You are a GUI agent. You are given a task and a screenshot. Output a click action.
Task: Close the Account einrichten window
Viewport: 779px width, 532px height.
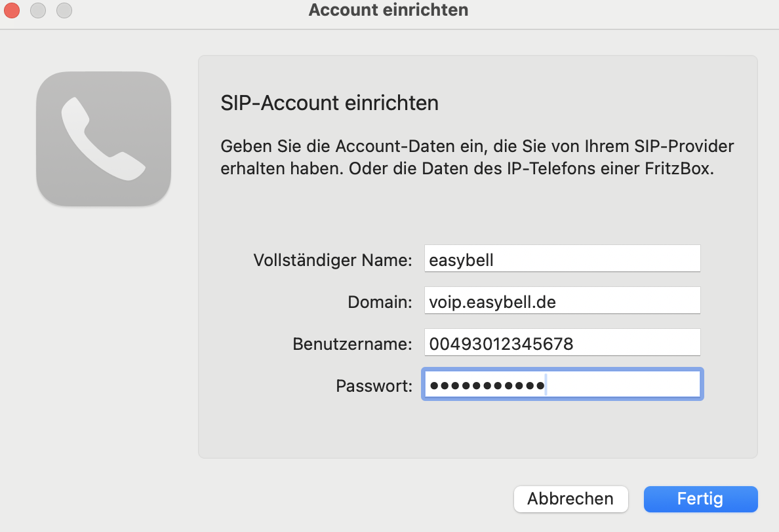pyautogui.click(x=12, y=10)
